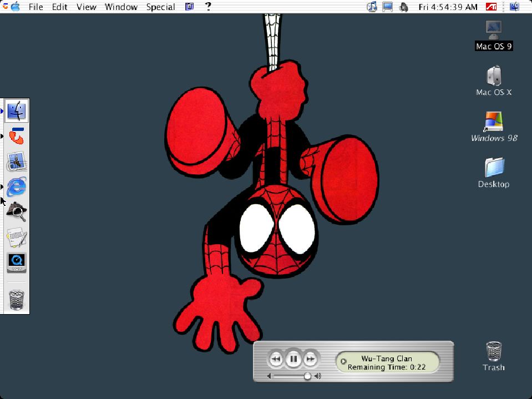Screen dimensions: 532x399
Task: Skip forward to the next track
Action: pyautogui.click(x=310, y=359)
